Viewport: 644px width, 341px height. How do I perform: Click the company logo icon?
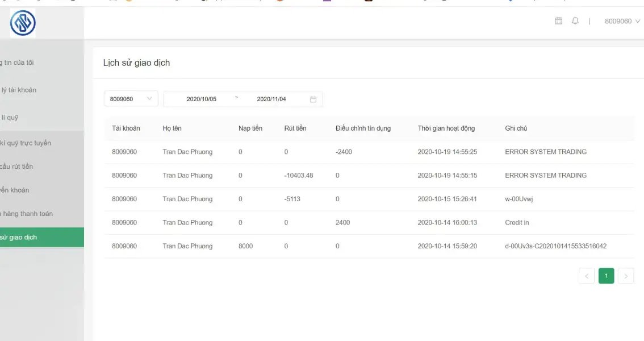23,23
